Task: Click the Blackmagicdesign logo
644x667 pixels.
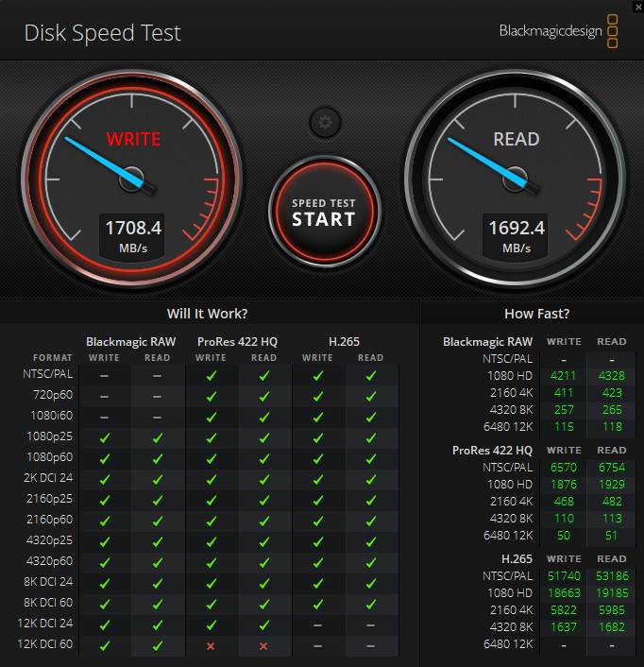Action: pyautogui.click(x=558, y=31)
